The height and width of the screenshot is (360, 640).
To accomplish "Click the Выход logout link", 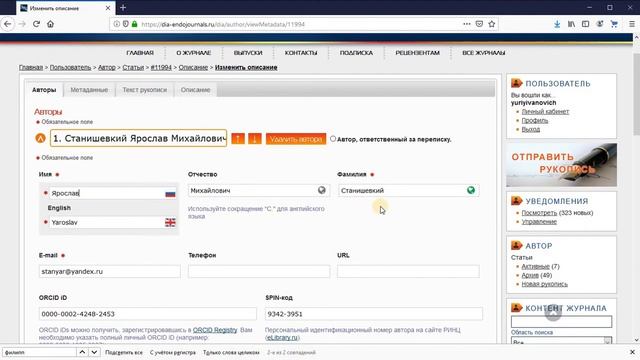I will click(531, 129).
